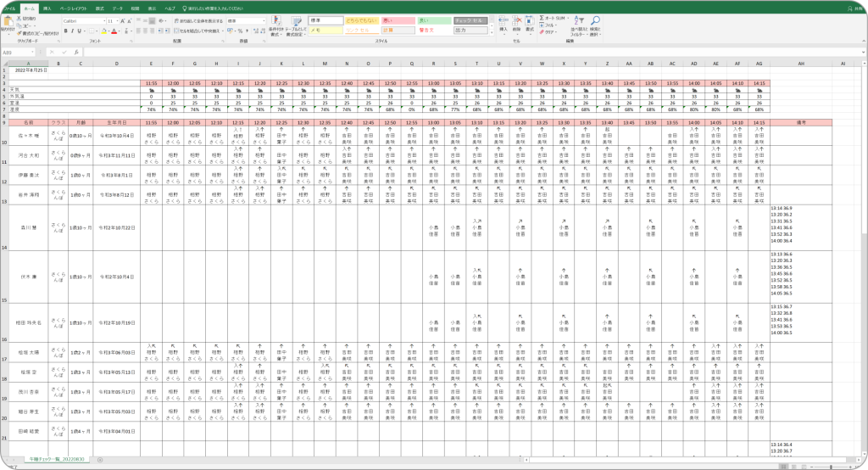This screenshot has height=470, width=868.
Task: Toggle top vertical alignment button
Action: [138, 21]
